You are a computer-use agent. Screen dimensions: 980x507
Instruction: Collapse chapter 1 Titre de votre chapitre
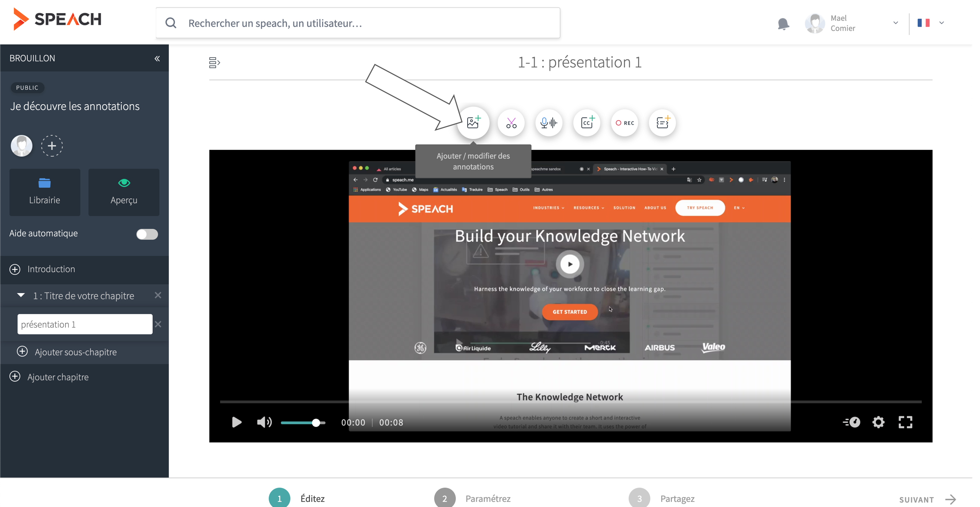[x=21, y=295]
